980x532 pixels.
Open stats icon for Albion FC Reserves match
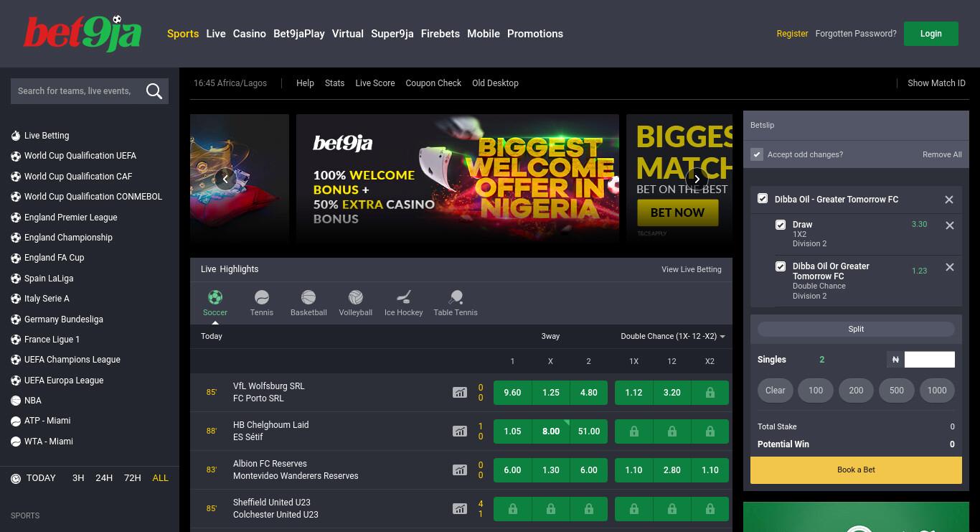[459, 470]
